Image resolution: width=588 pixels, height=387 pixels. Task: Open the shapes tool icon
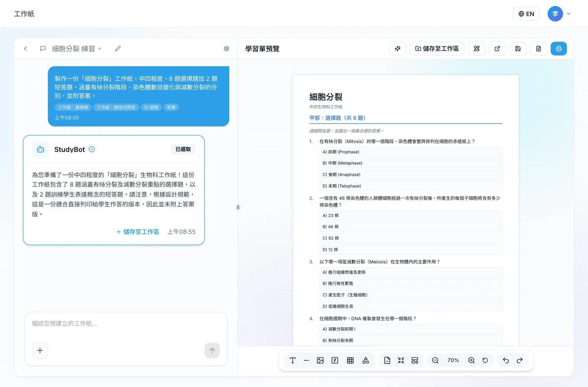coord(366,360)
